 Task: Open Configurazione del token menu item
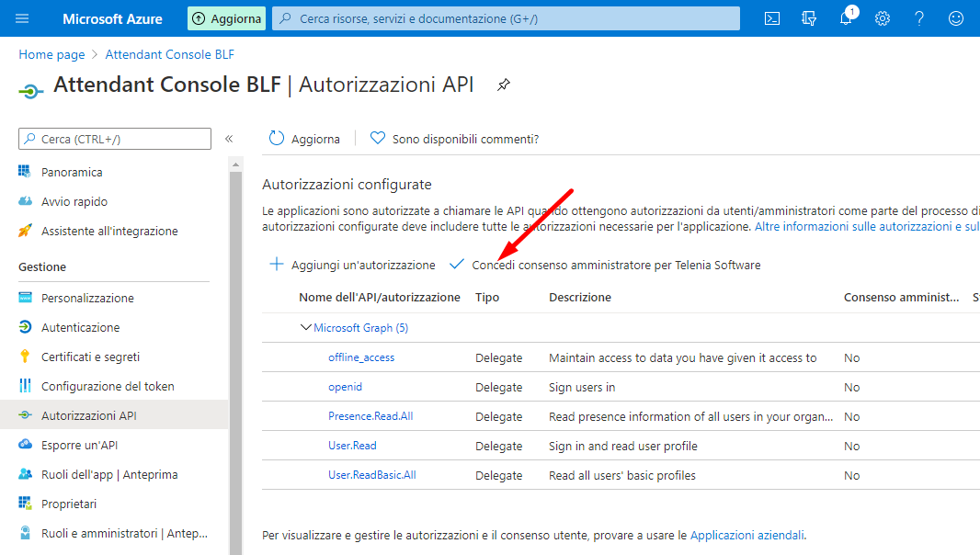click(x=108, y=386)
